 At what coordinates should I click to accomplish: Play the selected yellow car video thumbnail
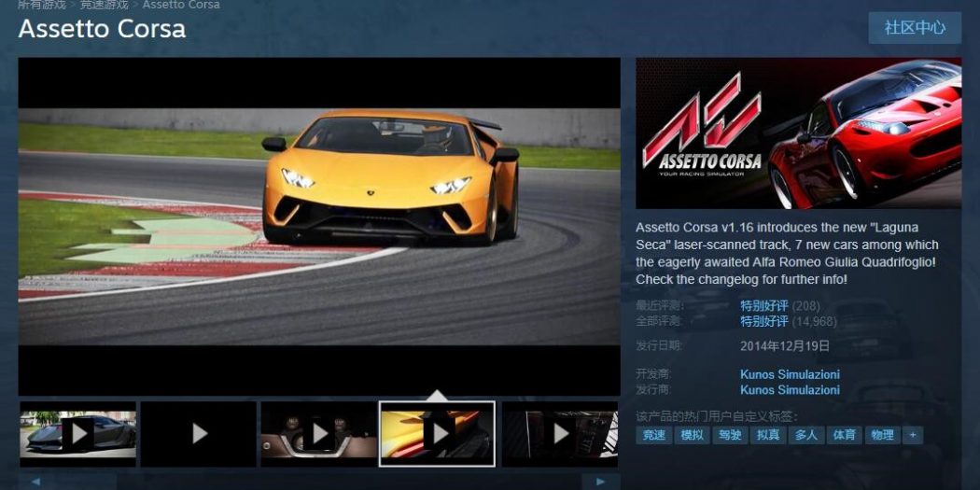click(438, 434)
